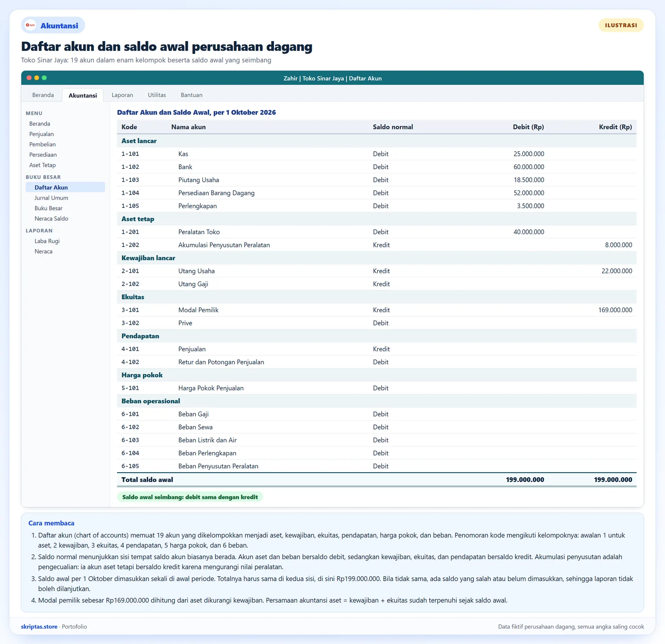Image resolution: width=665 pixels, height=644 pixels.
Task: Select the Utilitas tab
Action: [x=157, y=95]
